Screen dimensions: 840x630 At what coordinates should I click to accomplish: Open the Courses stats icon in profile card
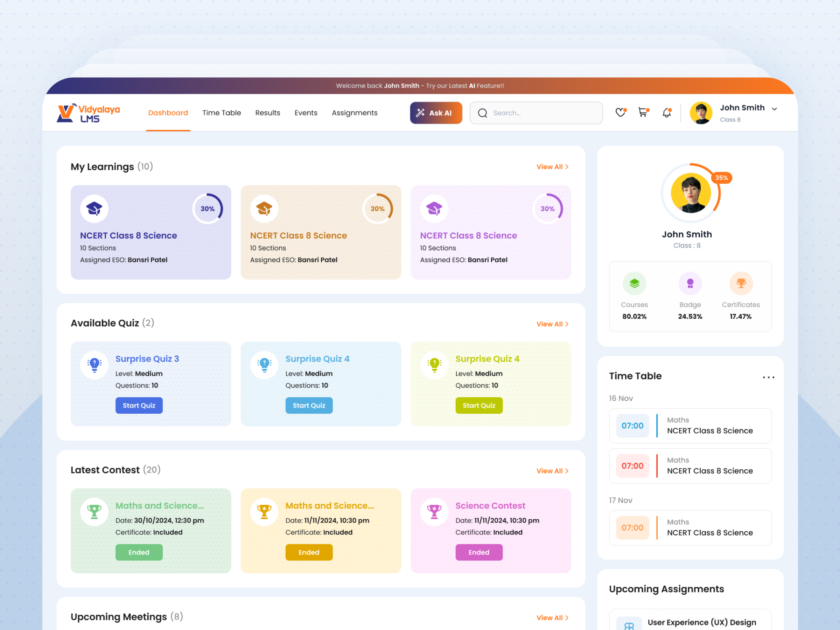pos(634,283)
